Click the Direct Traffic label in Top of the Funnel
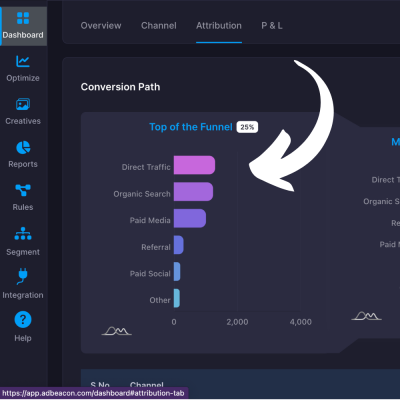 tap(146, 167)
